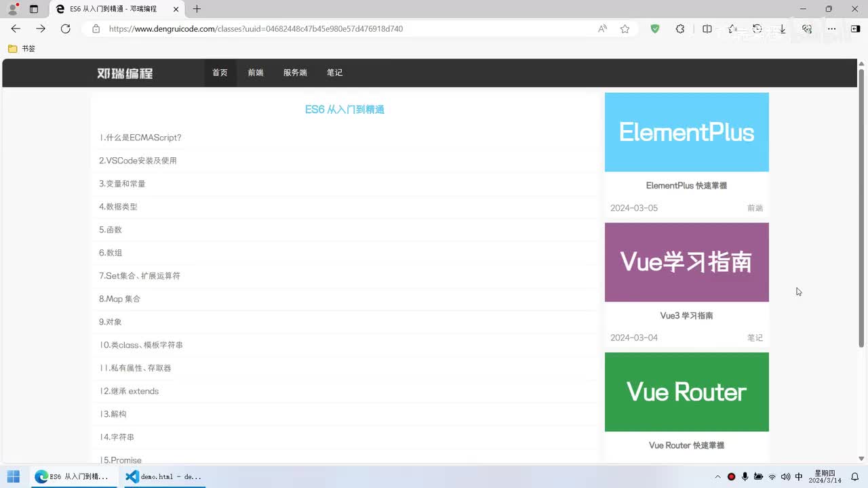868x488 pixels.
Task: Open the 服务端 nav item
Action: pyautogui.click(x=295, y=73)
